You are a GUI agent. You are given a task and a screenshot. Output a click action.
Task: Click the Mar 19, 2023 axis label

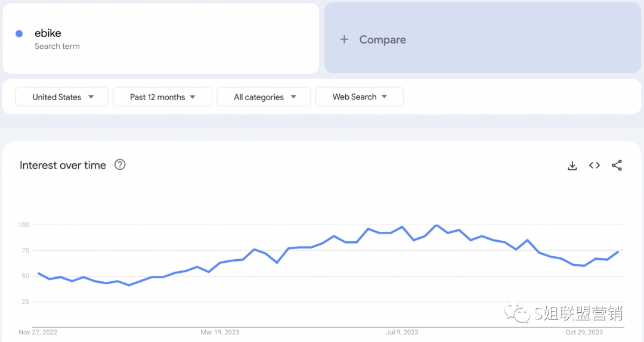point(220,332)
